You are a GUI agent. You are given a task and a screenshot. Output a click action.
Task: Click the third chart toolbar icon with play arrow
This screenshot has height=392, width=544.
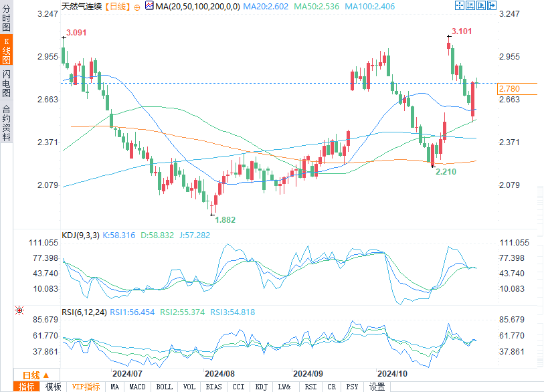481,5
